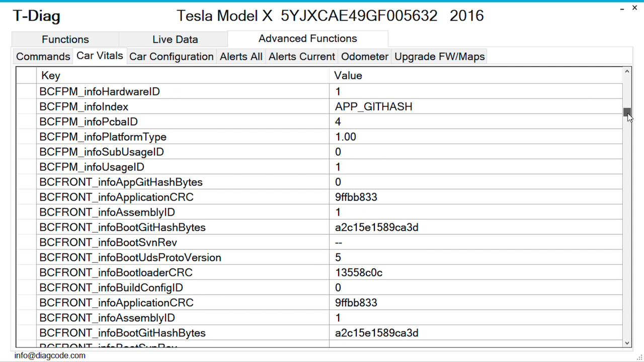Switch to the Functions tab
Image resolution: width=644 pixels, height=362 pixels.
click(65, 39)
